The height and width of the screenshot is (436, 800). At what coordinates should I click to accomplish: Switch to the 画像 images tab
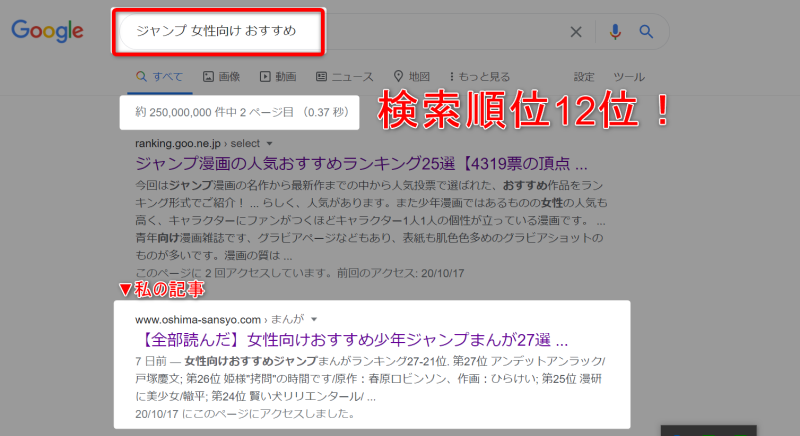coord(221,76)
